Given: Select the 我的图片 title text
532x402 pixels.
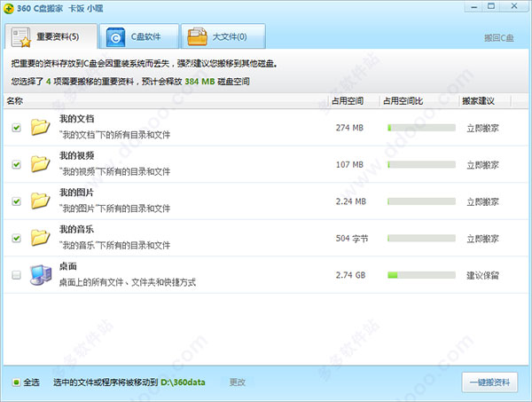Looking at the screenshot, I should click(x=76, y=193).
